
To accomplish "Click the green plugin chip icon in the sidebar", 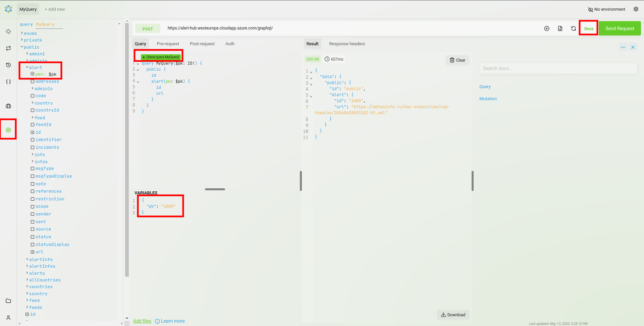I will pos(8,130).
